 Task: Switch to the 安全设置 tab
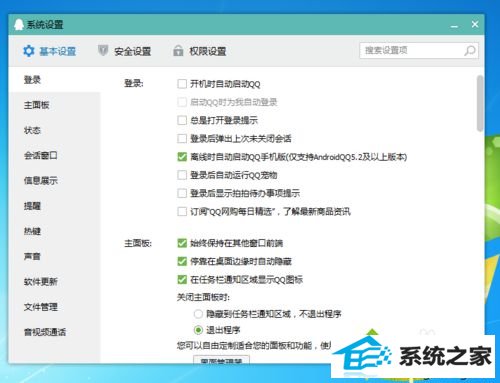click(125, 51)
